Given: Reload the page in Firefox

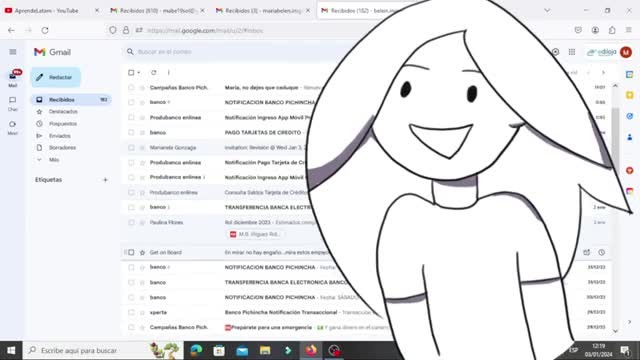Looking at the screenshot, I should coord(45,30).
